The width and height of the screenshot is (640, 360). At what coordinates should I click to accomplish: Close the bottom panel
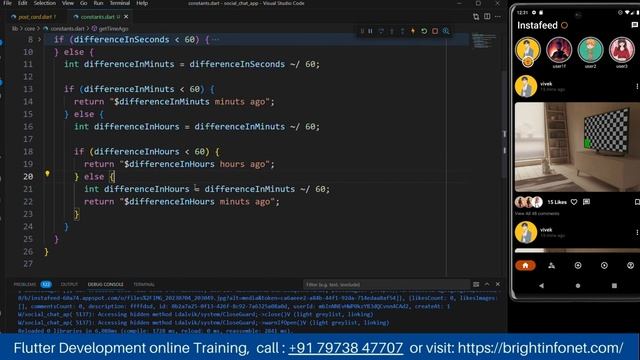click(498, 284)
